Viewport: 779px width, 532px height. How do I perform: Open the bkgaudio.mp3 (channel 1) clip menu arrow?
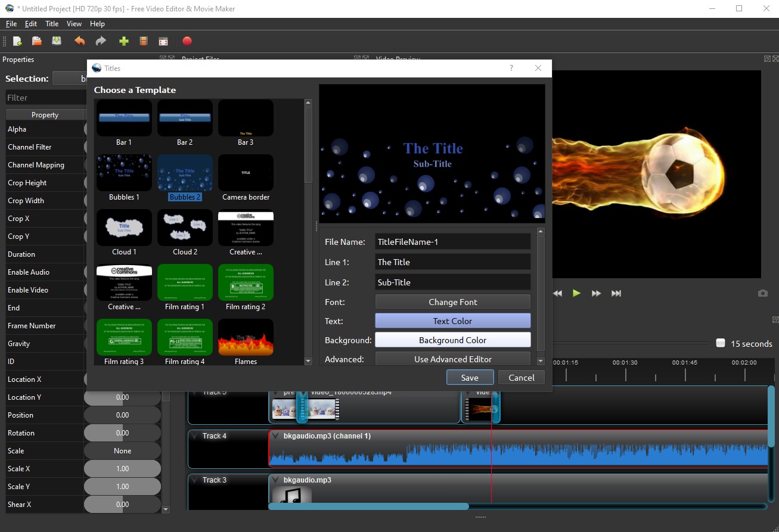(x=275, y=436)
